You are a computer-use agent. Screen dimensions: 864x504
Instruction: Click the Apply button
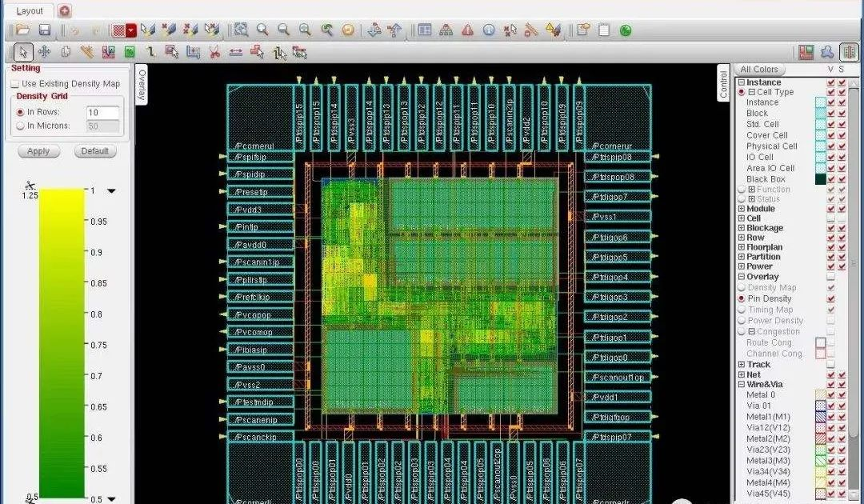[38, 151]
